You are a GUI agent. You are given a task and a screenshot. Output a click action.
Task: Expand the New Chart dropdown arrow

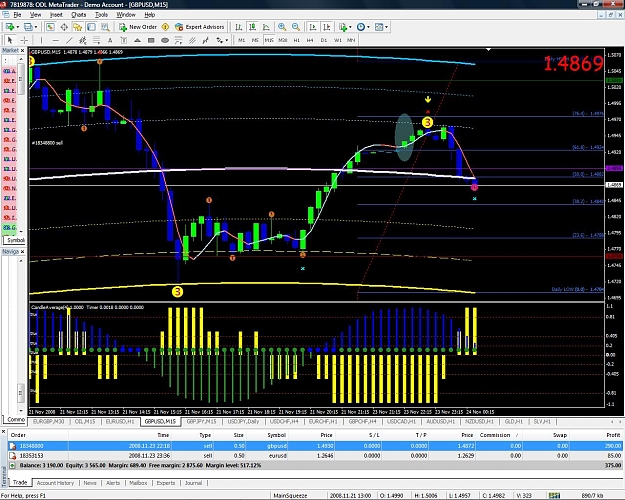18,27
